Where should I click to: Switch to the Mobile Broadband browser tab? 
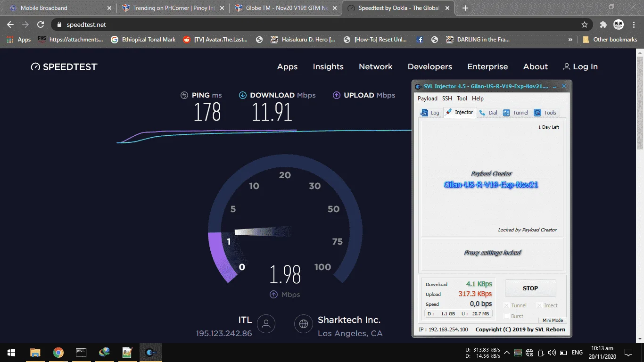pyautogui.click(x=59, y=8)
